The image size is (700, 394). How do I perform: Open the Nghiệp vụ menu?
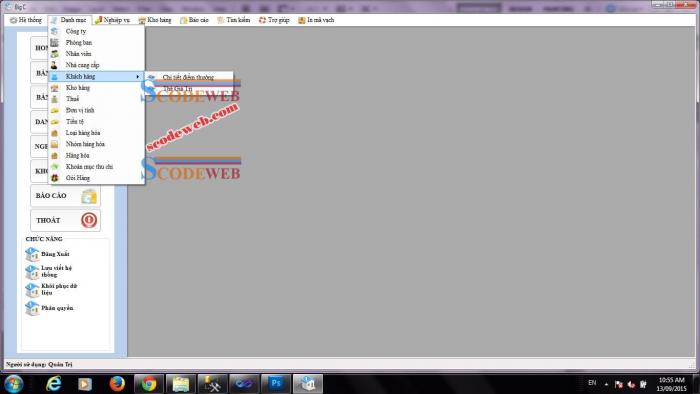(x=112, y=20)
